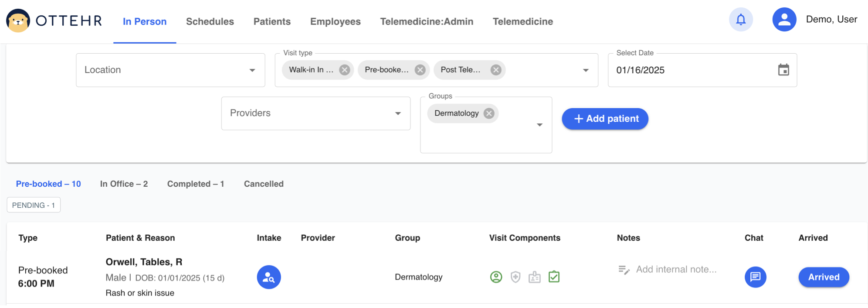This screenshot has height=308, width=868.
Task: Remove the Dermatology group chip
Action: [x=489, y=113]
